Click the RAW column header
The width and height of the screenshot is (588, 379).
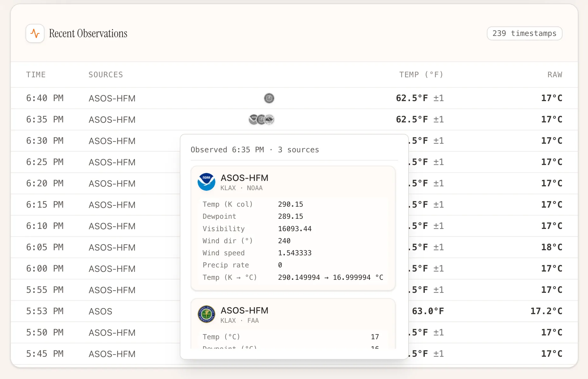[554, 74]
